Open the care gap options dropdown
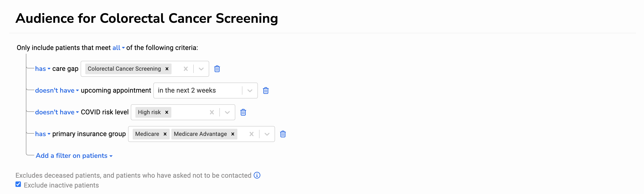 201,69
